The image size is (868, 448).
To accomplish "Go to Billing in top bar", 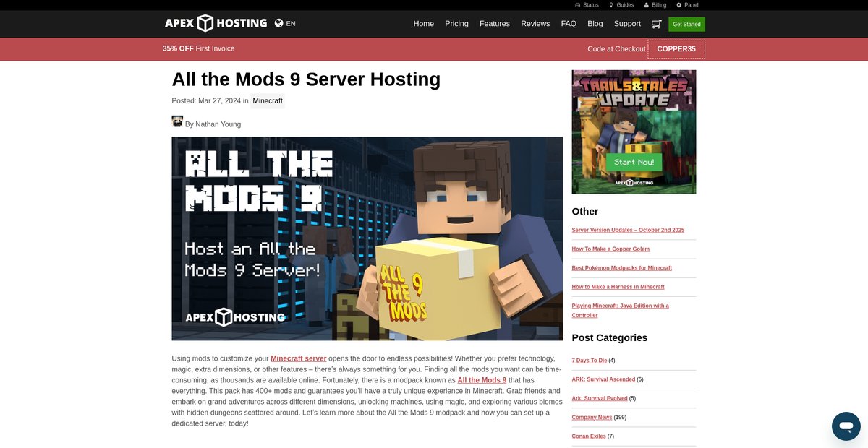I will click(x=655, y=5).
